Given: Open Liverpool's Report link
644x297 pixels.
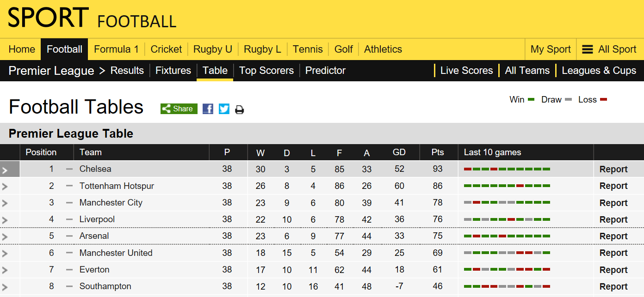Looking at the screenshot, I should (613, 219).
